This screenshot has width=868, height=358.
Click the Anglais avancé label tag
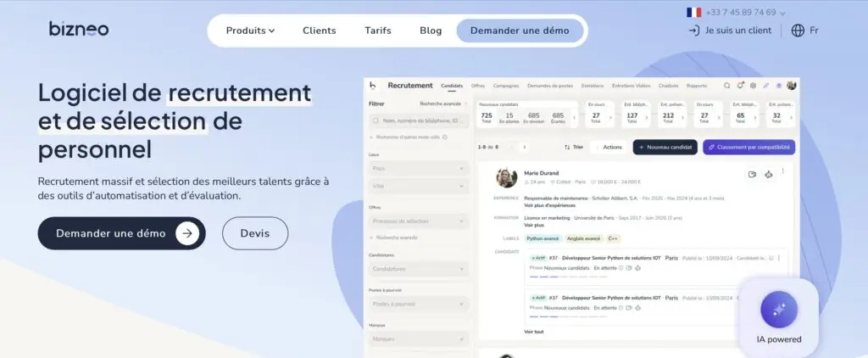click(583, 238)
